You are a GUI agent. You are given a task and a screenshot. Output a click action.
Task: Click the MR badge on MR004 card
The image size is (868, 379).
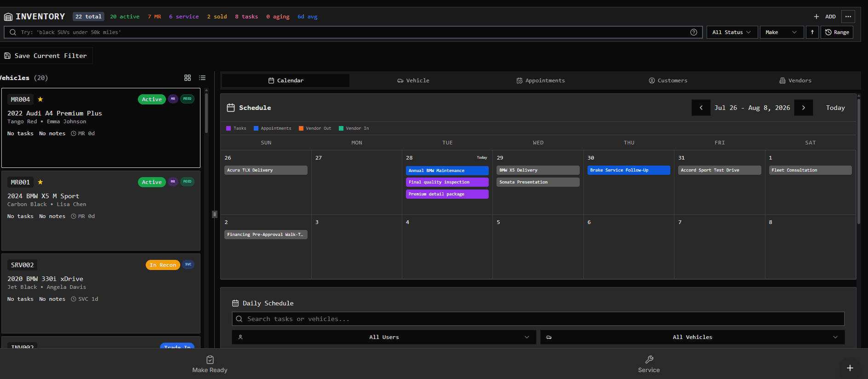173,99
